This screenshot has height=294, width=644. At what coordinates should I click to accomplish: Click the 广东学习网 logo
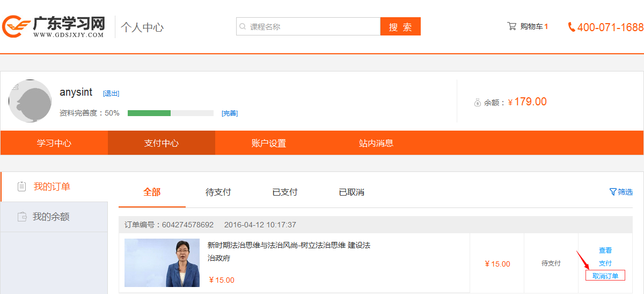(x=54, y=26)
